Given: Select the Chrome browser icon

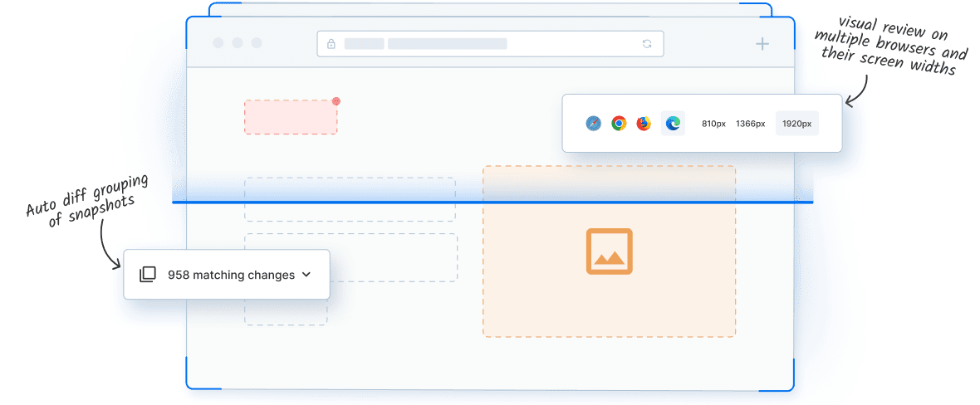Looking at the screenshot, I should (x=619, y=124).
